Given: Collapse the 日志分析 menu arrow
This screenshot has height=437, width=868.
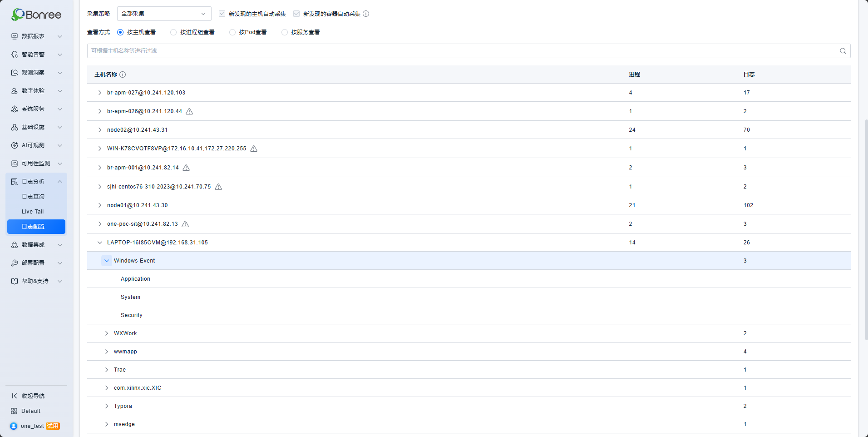Looking at the screenshot, I should [60, 182].
